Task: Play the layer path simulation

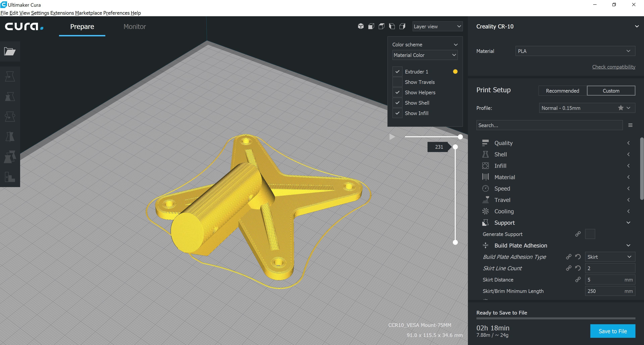Action: tap(392, 137)
